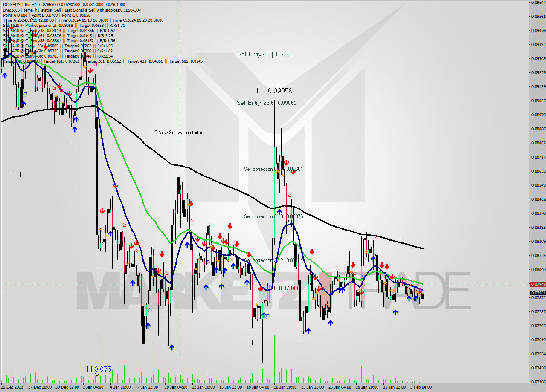Select the '12 Jan 20:00' date label
This screenshot has width=546, height=392.
pyautogui.click(x=204, y=387)
